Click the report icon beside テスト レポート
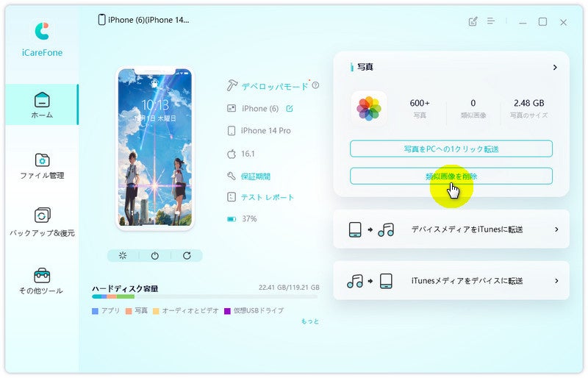 232,197
